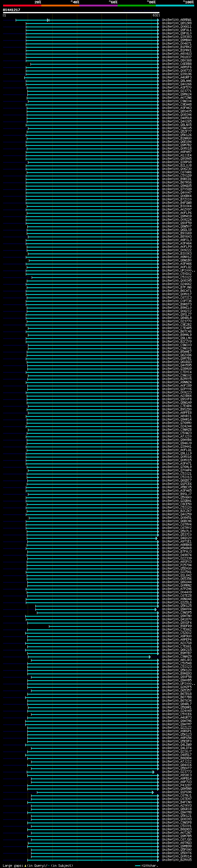197x868 pixels.
Task: Open the UniRef100_C9WI04 entry
Action: coord(176,101)
